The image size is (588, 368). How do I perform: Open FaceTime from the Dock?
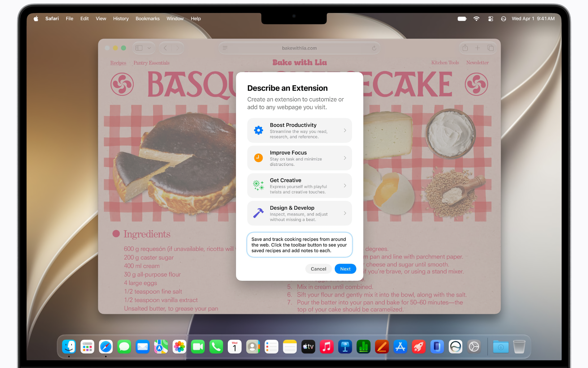(198, 347)
